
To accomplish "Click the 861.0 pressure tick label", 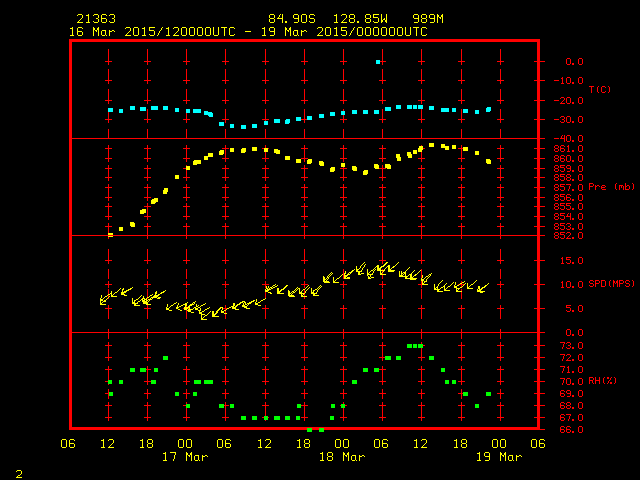I will click(x=569, y=149).
